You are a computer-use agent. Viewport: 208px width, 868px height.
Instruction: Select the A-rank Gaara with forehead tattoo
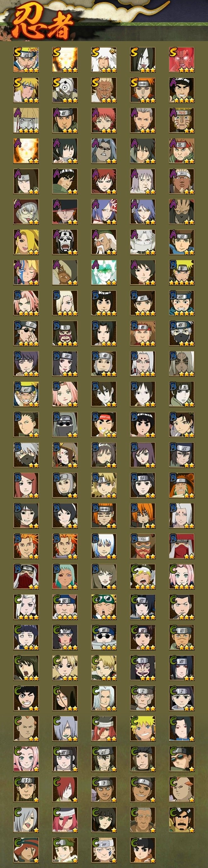tap(104, 181)
